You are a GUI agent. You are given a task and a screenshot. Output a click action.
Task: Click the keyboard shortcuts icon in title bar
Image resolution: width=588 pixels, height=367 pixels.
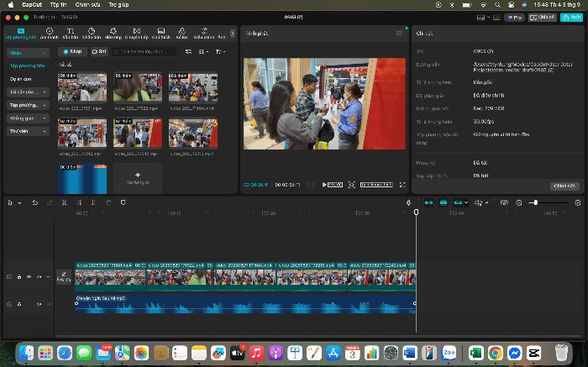click(x=496, y=18)
